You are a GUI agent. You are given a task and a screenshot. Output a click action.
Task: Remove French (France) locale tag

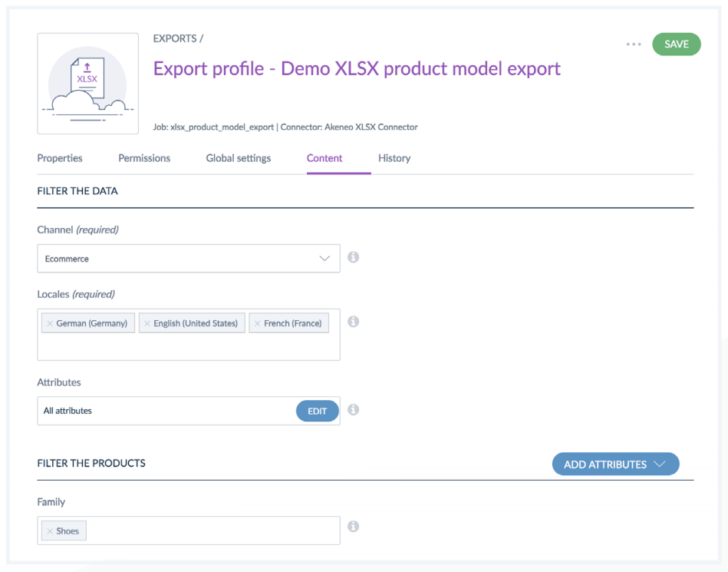[258, 324]
